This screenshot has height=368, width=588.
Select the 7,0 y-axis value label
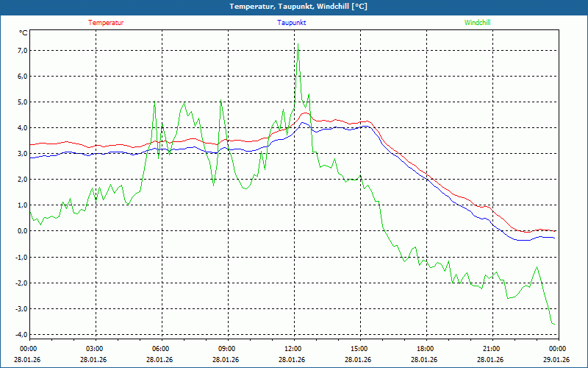(21, 51)
